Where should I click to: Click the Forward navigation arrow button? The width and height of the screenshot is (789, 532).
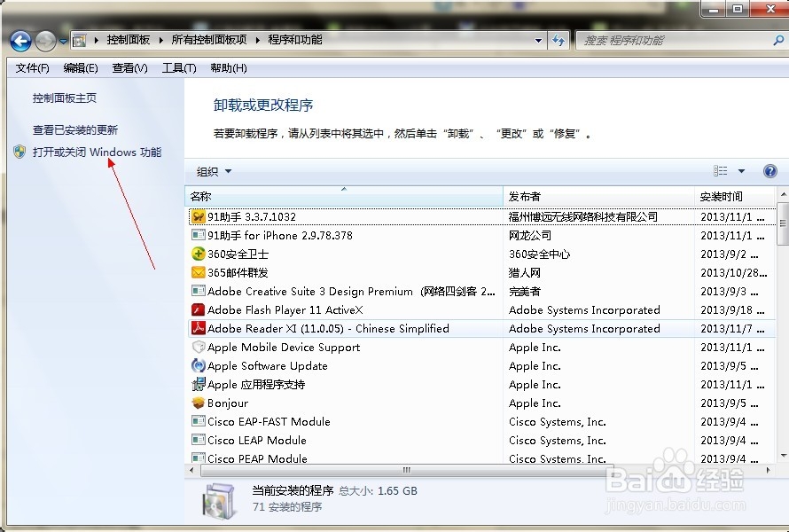pos(45,42)
